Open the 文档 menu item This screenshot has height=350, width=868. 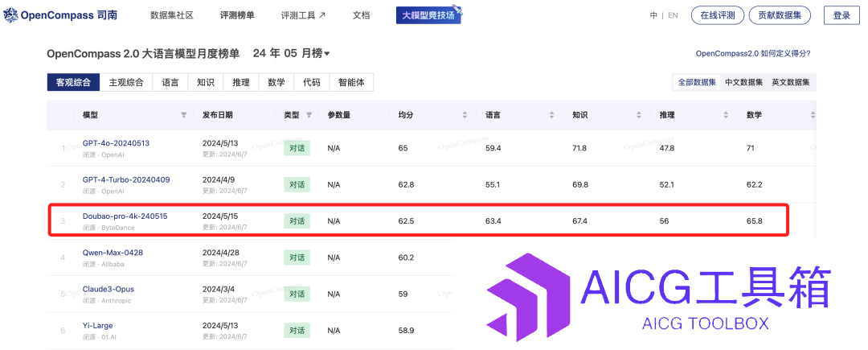coord(361,15)
